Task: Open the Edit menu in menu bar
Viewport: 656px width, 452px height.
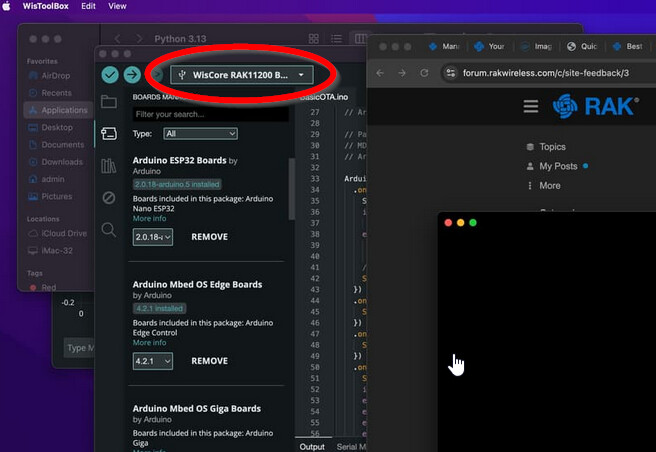Action: [x=89, y=6]
